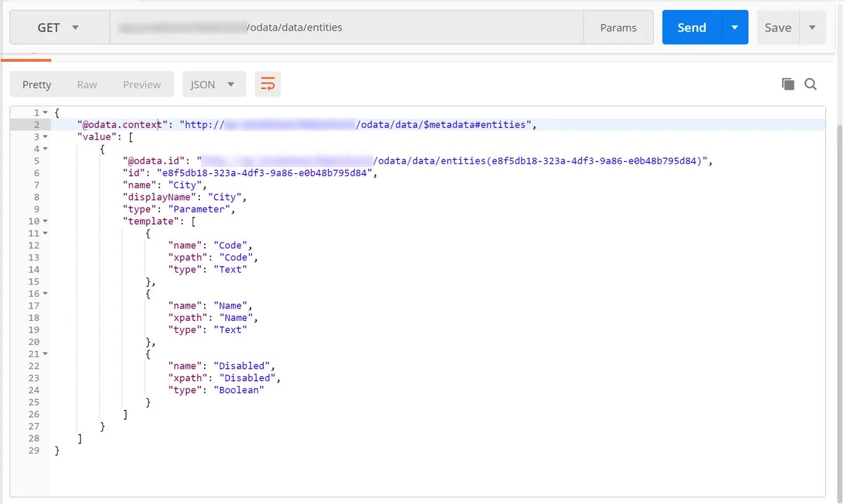Send the request
Image resolution: width=845 pixels, height=504 pixels.
click(692, 27)
